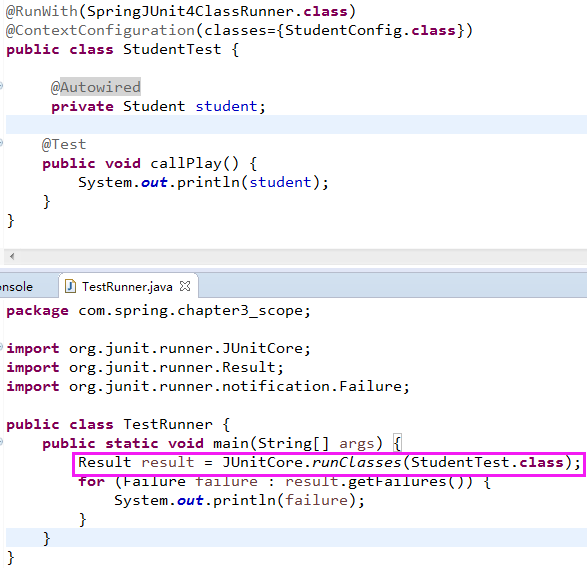Click the System.out.println(student) statement
The image size is (587, 568).
203,182
